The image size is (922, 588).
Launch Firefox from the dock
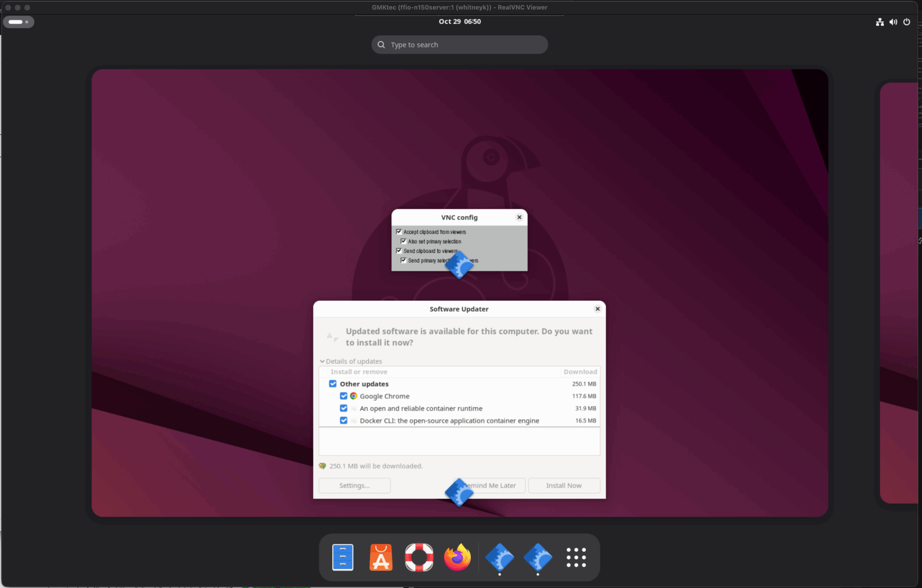(x=457, y=557)
